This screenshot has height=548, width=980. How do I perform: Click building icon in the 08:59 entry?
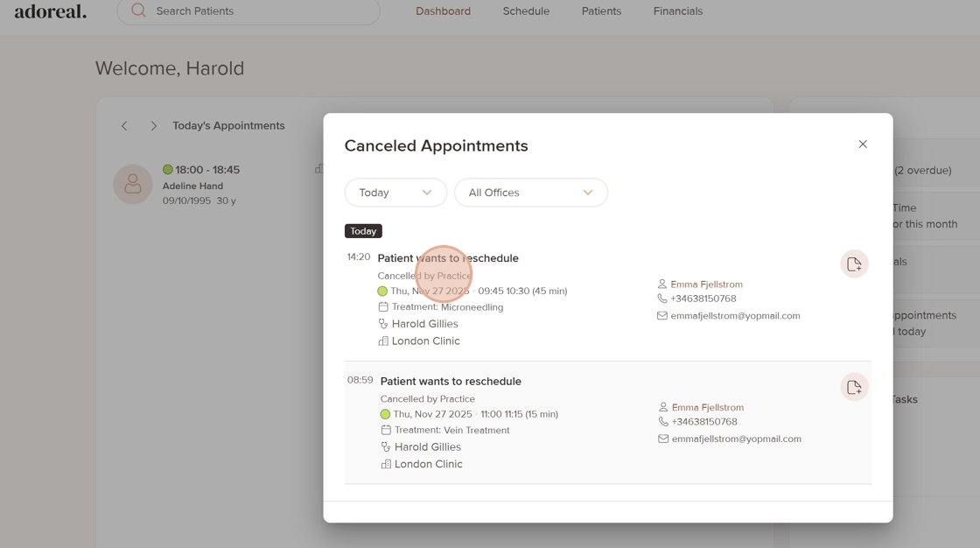tap(386, 464)
